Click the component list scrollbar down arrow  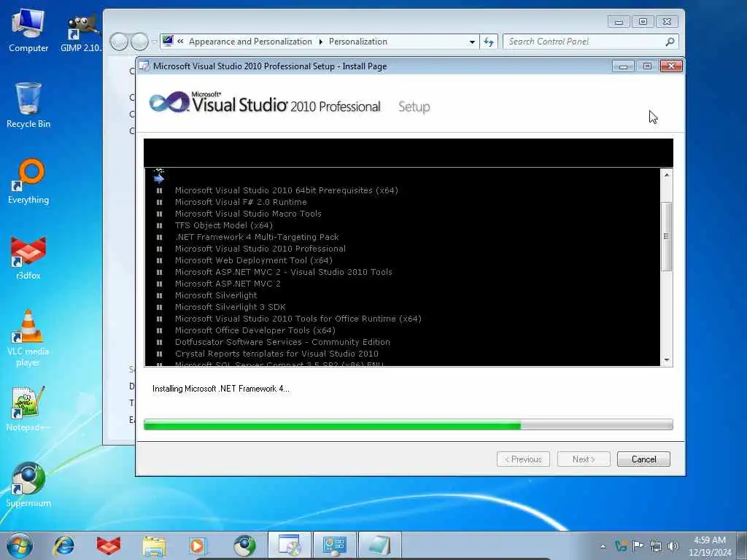667,360
